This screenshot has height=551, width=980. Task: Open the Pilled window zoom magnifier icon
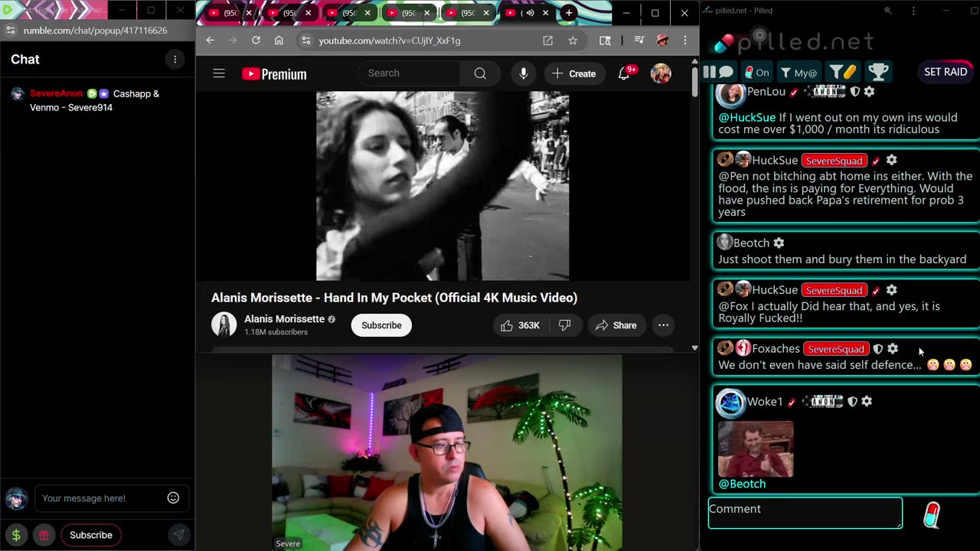(887, 11)
